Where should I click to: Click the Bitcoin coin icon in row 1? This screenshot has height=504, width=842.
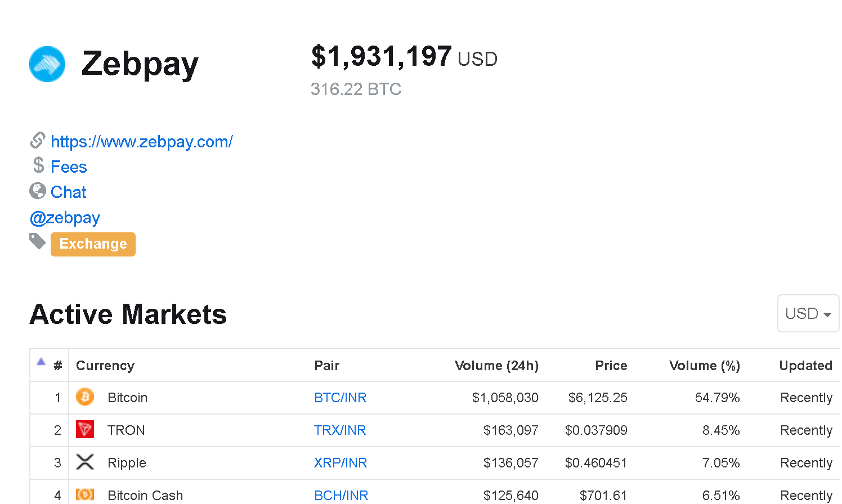coord(85,397)
